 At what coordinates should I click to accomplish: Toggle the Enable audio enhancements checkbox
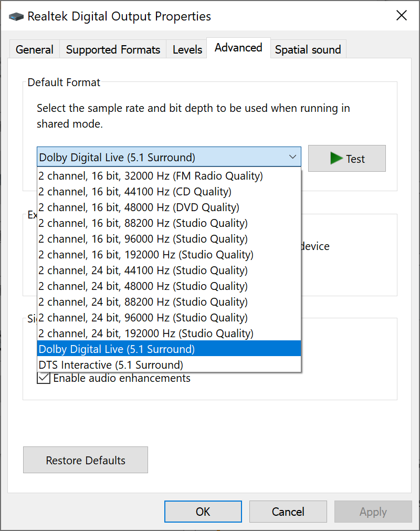point(44,378)
